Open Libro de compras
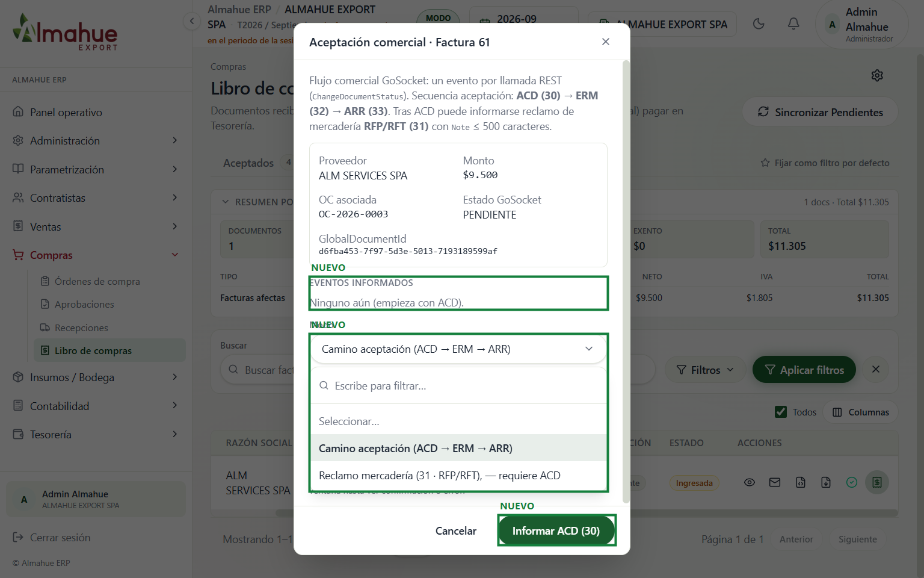 tap(110, 350)
